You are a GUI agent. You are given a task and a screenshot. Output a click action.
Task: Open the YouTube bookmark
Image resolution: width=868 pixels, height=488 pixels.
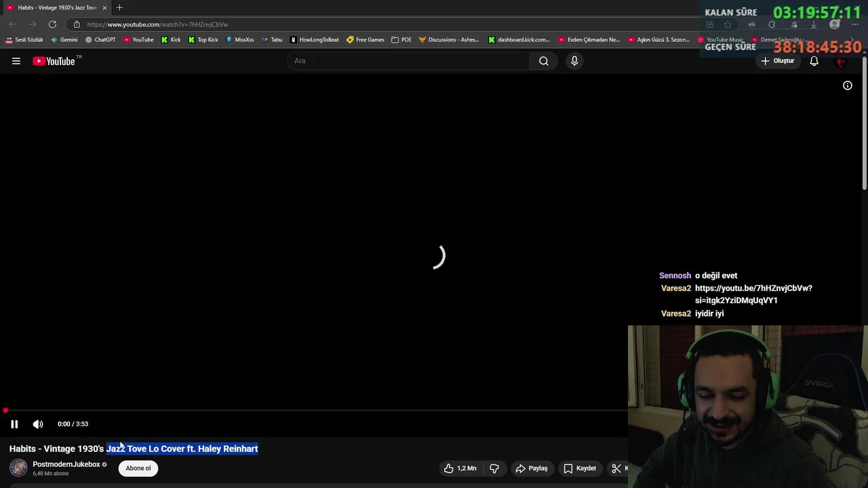tap(138, 40)
